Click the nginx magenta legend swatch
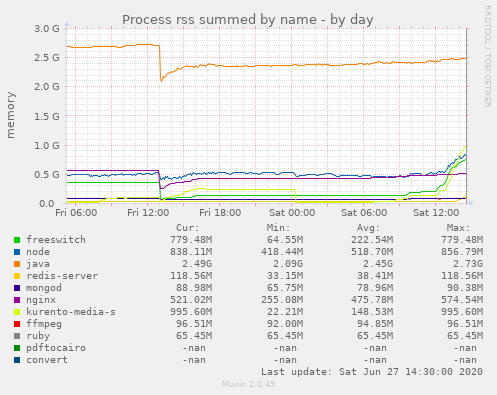Image resolution: width=497 pixels, height=395 pixels. pos(17,300)
